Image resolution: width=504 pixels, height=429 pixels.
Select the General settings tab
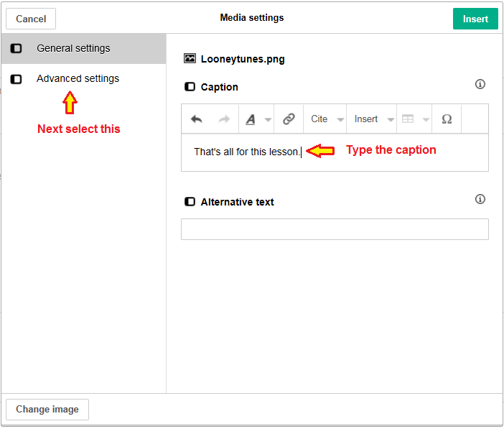coord(73,48)
